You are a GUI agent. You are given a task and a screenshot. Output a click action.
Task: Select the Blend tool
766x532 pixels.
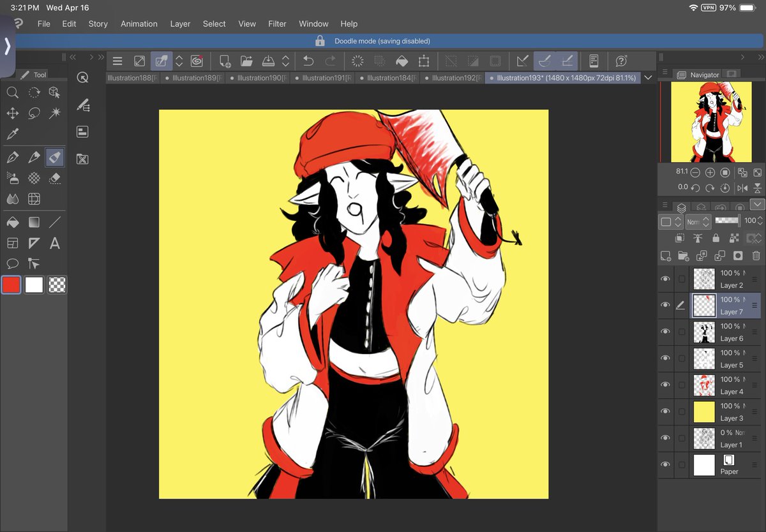[x=12, y=199]
